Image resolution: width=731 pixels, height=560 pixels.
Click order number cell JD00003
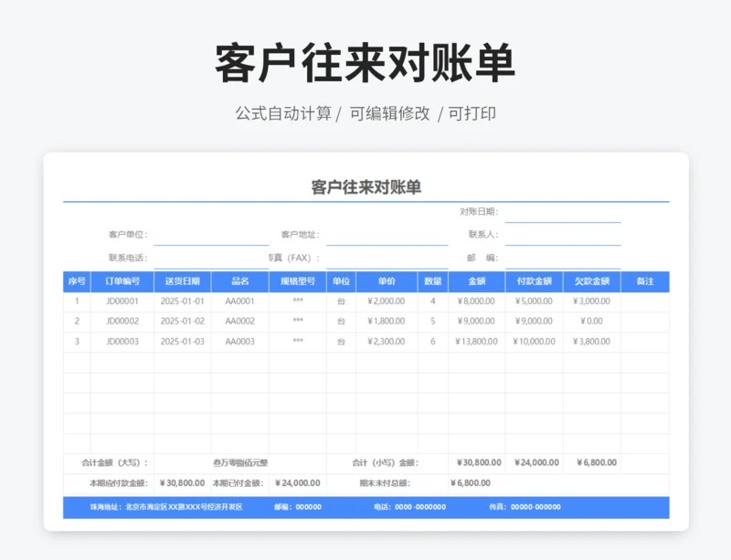[x=122, y=342]
